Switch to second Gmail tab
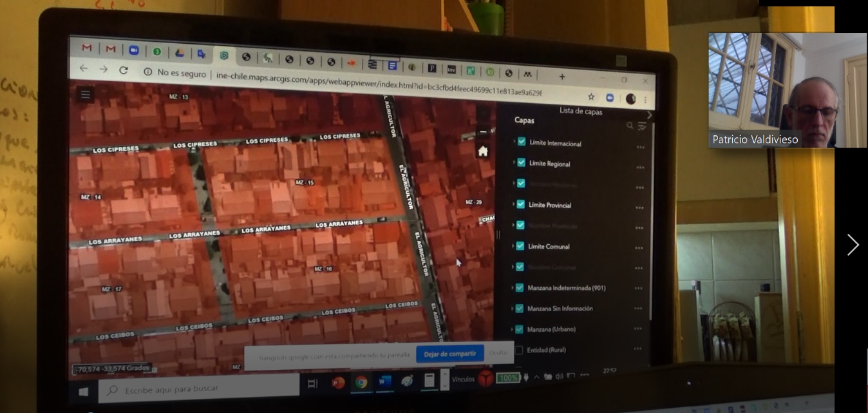 (111, 49)
